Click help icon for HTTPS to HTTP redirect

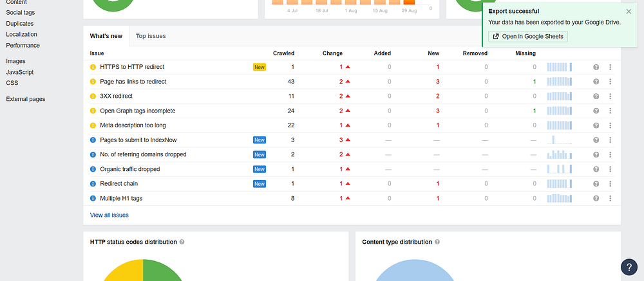pos(596,67)
